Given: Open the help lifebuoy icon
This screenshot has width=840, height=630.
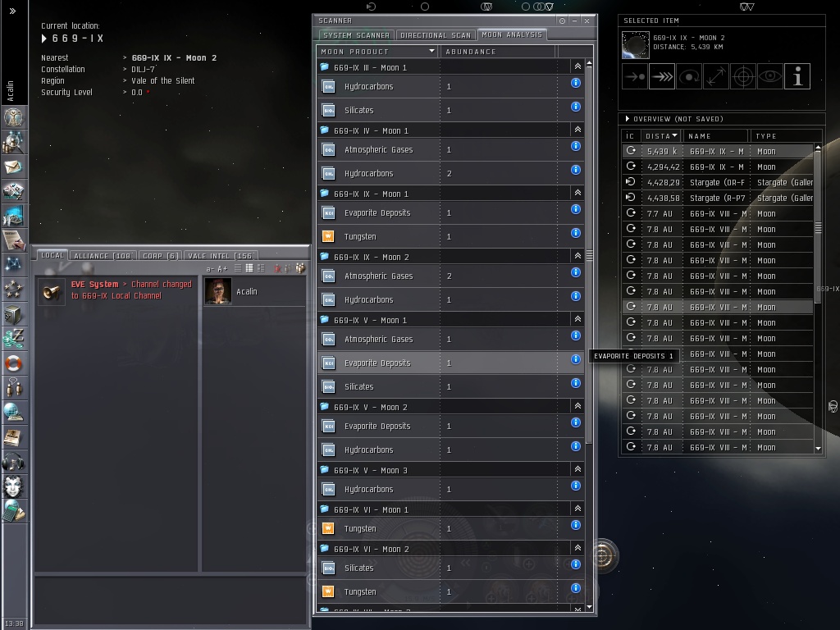Looking at the screenshot, I should [x=13, y=363].
